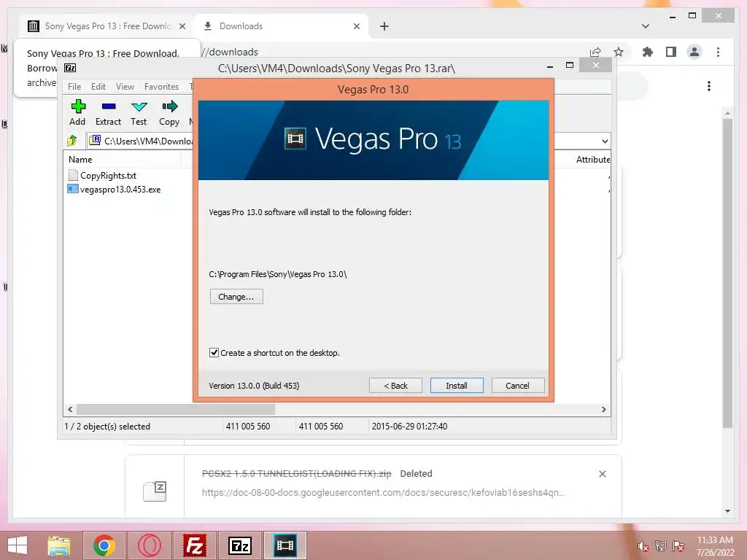Open the File menu in 7-Zip
Image resolution: width=747 pixels, height=560 pixels.
point(74,87)
